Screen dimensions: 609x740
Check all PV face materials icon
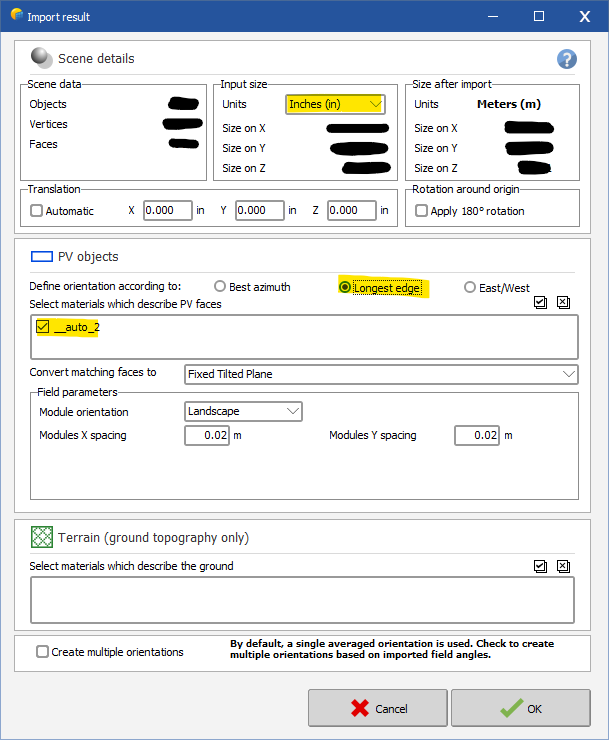(x=541, y=302)
